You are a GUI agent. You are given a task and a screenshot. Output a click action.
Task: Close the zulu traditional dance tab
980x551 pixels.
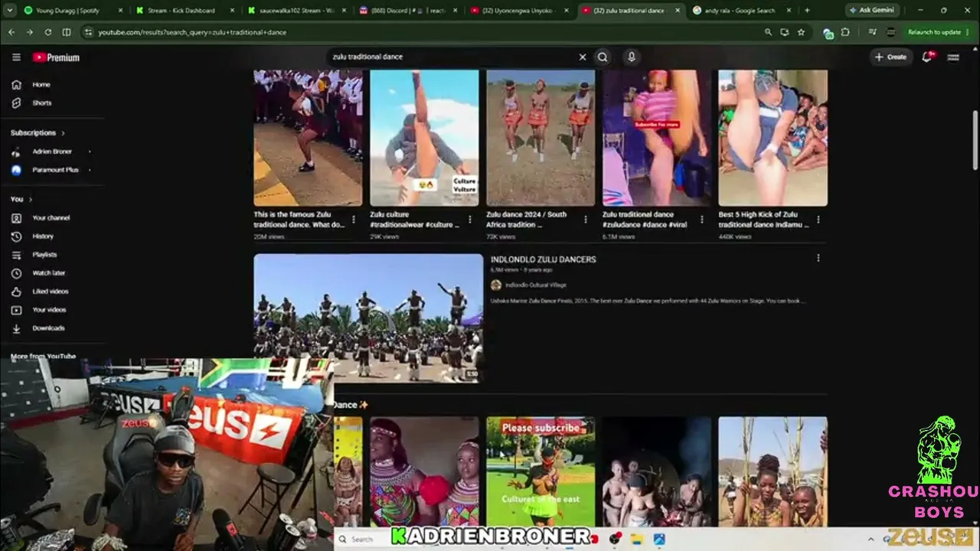[677, 11]
